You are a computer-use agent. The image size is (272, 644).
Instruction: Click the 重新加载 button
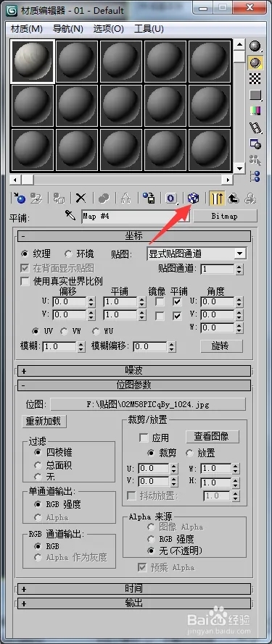44,421
